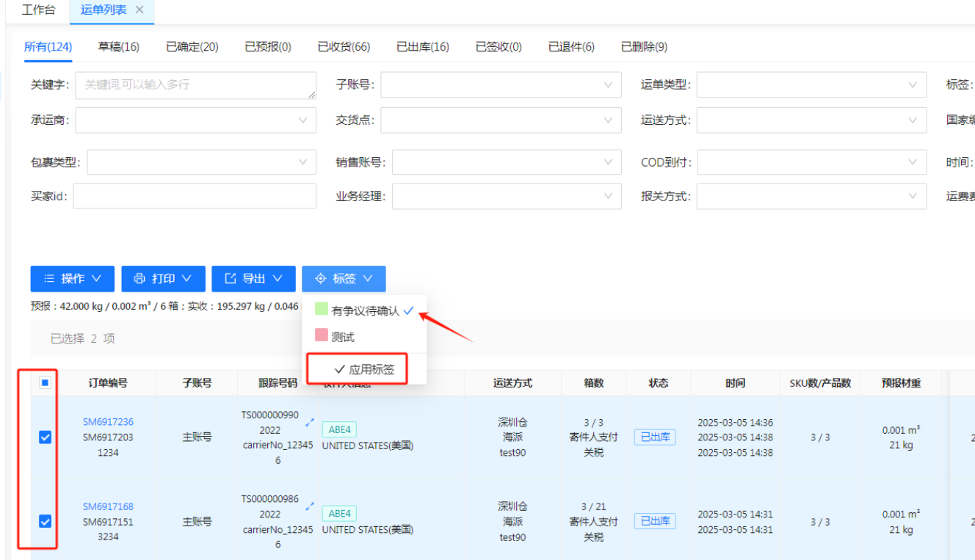Close the 运单列表 tab

coord(139,10)
